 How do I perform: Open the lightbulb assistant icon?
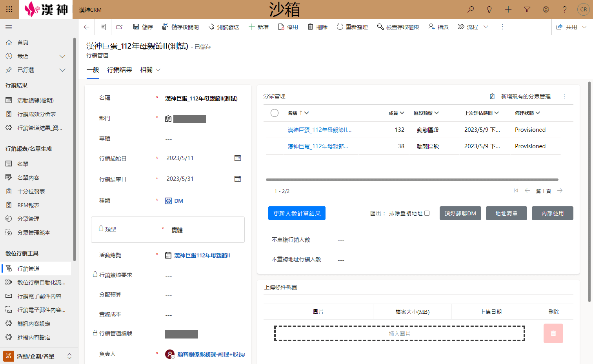coord(489,9)
